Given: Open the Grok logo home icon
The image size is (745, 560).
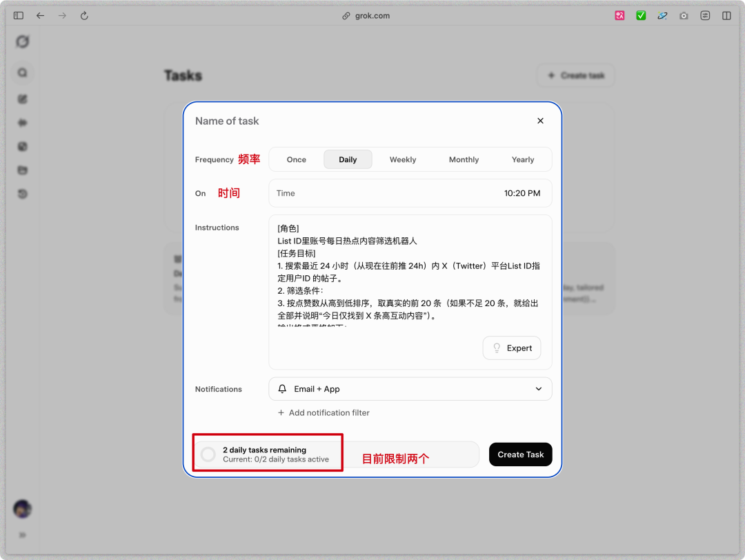Looking at the screenshot, I should [22, 41].
